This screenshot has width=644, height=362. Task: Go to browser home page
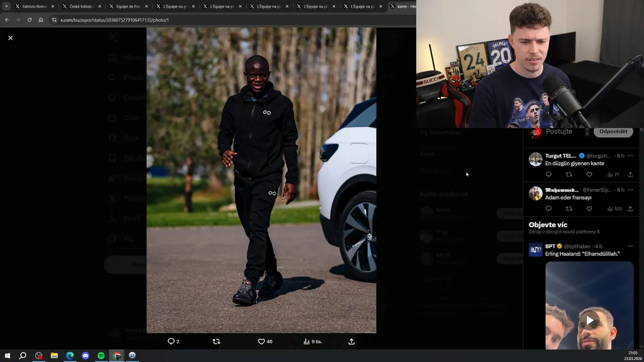pos(41,20)
